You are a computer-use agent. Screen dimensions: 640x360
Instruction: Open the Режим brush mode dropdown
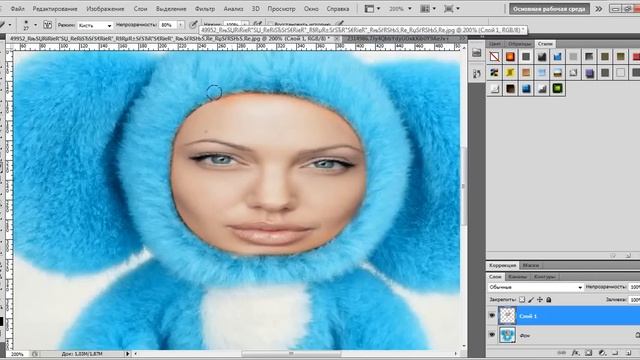click(95, 25)
